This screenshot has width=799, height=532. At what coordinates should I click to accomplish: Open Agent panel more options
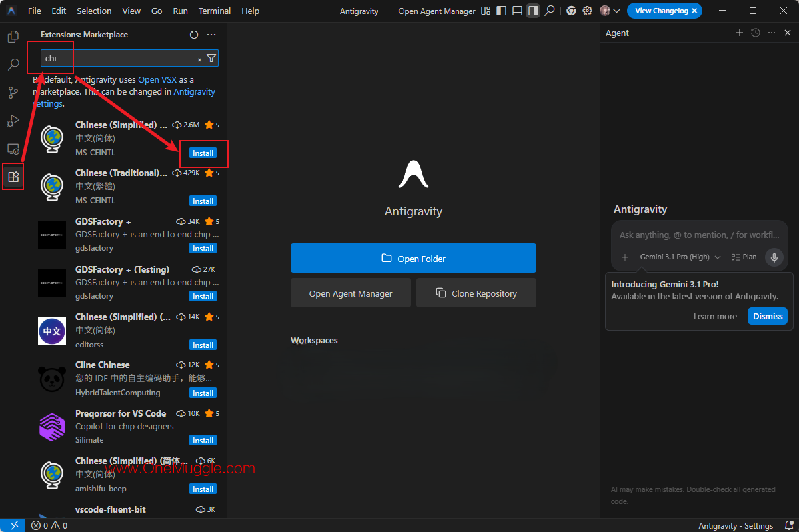(x=772, y=33)
